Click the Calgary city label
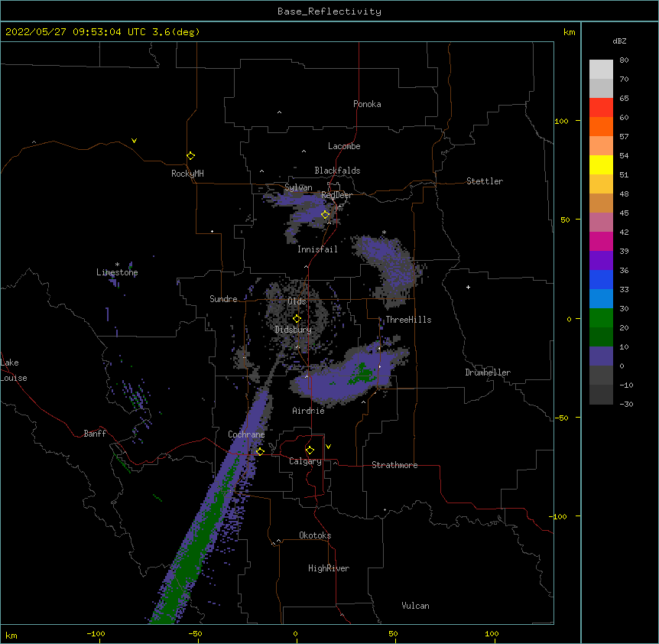659x644 pixels. coord(305,461)
